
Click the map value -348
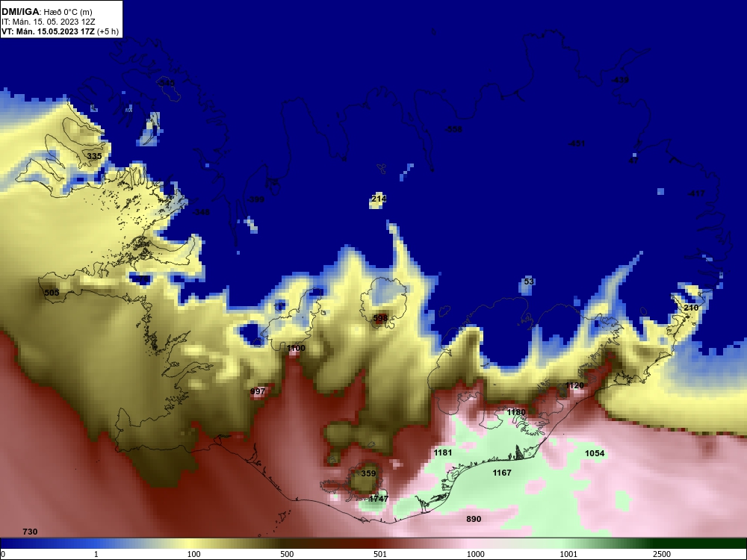point(201,212)
